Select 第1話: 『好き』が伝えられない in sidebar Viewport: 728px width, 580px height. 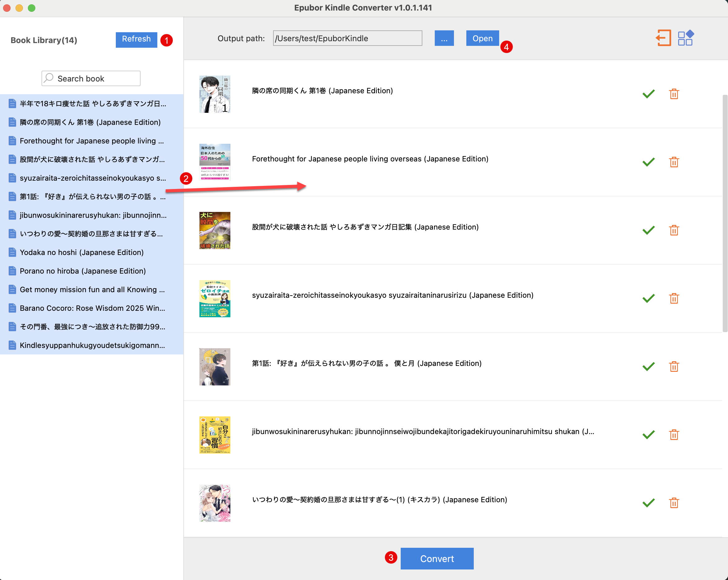click(92, 196)
